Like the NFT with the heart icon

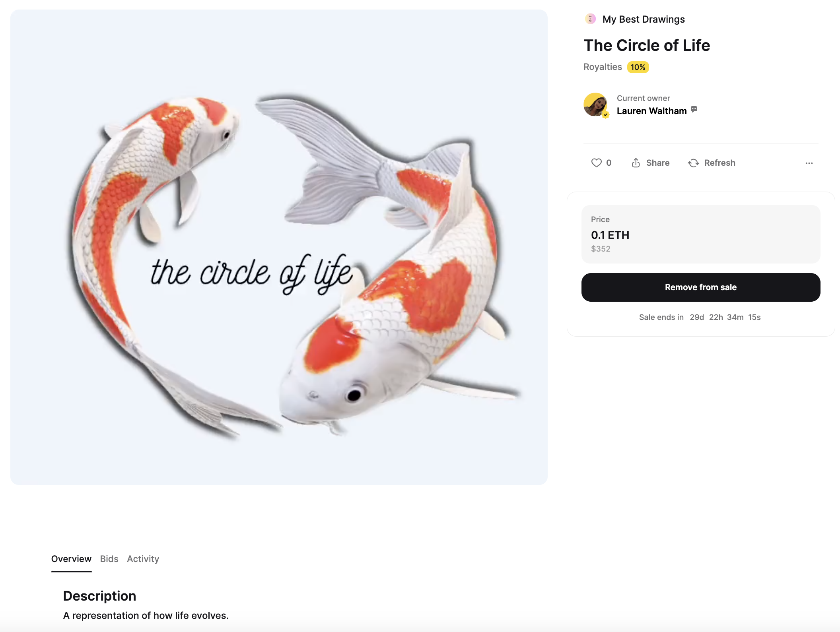(596, 163)
